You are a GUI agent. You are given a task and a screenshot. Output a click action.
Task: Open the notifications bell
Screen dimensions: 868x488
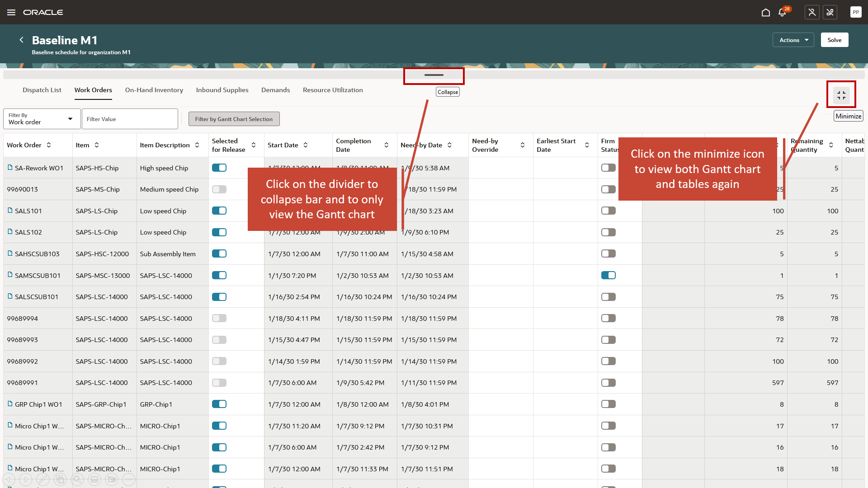click(x=782, y=12)
